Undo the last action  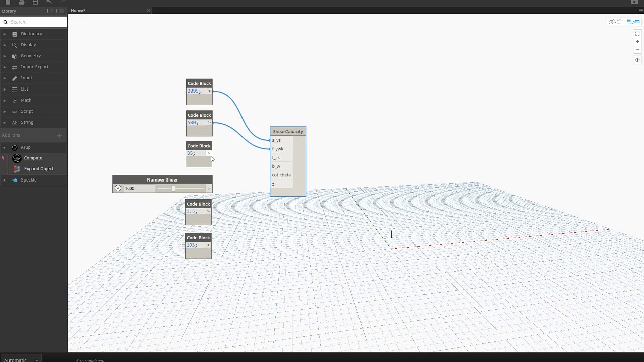pyautogui.click(x=49, y=3)
